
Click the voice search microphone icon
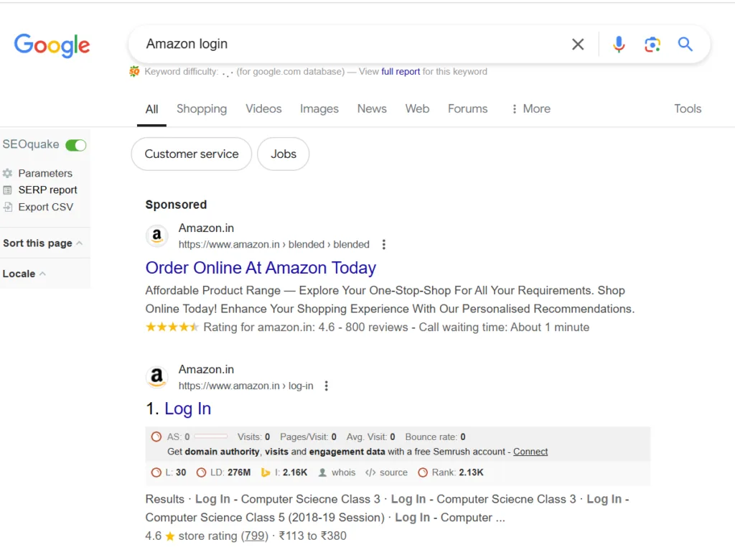tap(619, 44)
